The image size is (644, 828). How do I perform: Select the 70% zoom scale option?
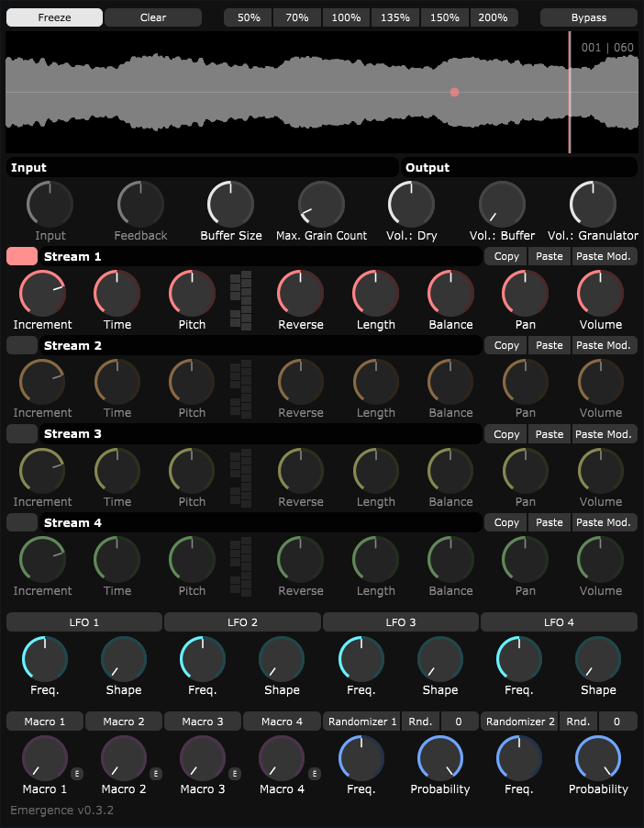click(x=296, y=17)
